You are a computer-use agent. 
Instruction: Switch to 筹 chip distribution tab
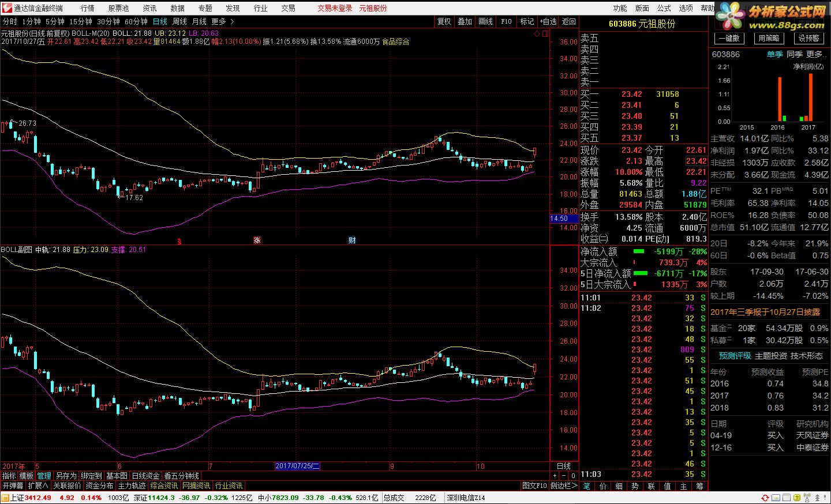click(700, 486)
